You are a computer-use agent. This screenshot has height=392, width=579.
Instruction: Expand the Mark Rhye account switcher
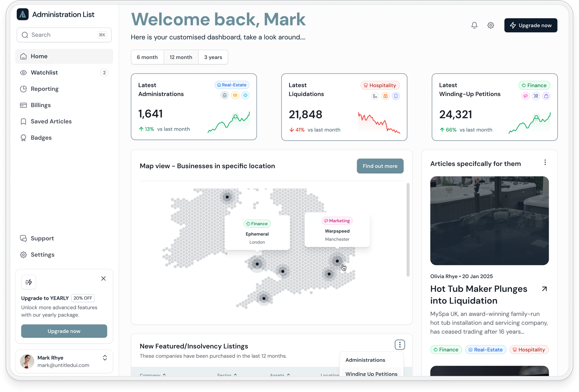pyautogui.click(x=105, y=358)
